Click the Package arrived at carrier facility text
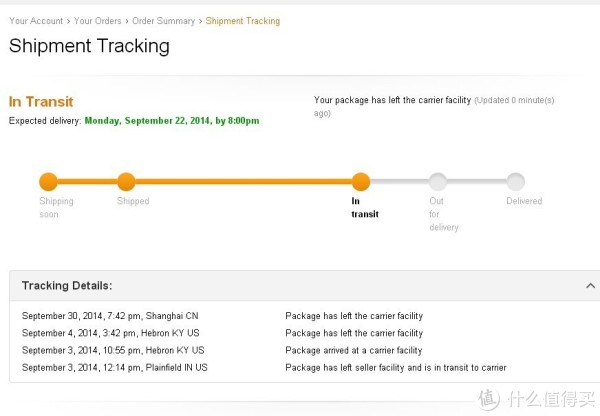This screenshot has height=416, width=600. tap(354, 350)
